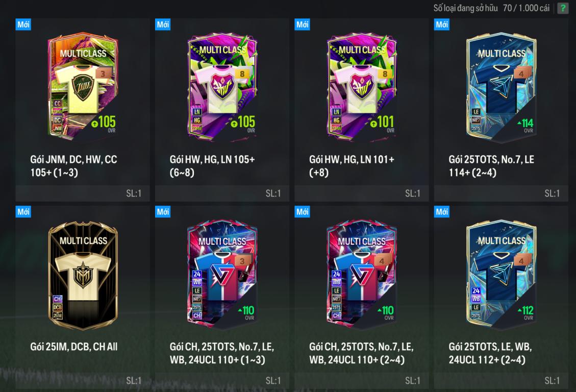Select the 25TOTS, LE, WB, 24UCL 112+ pack card

[501, 297]
